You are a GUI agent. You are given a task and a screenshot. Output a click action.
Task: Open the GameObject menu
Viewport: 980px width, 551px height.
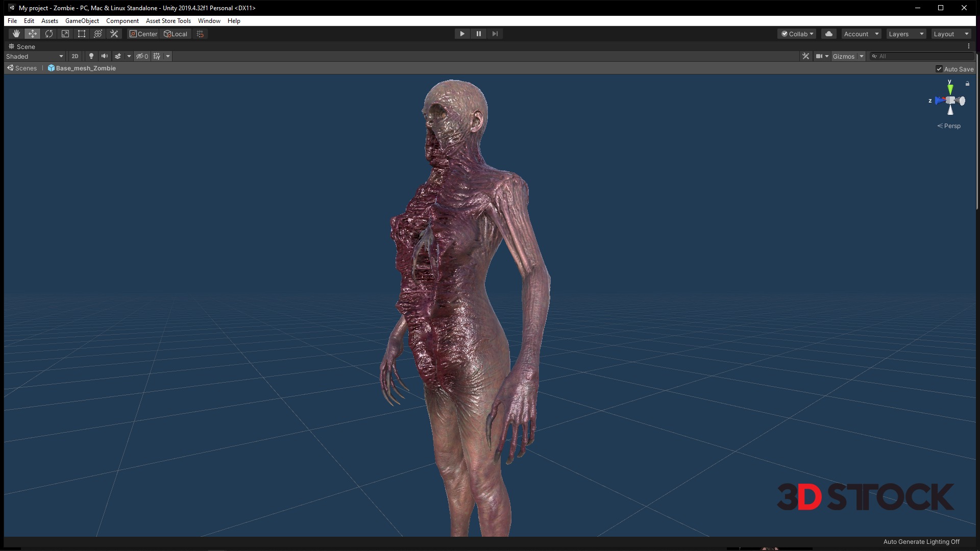point(82,21)
